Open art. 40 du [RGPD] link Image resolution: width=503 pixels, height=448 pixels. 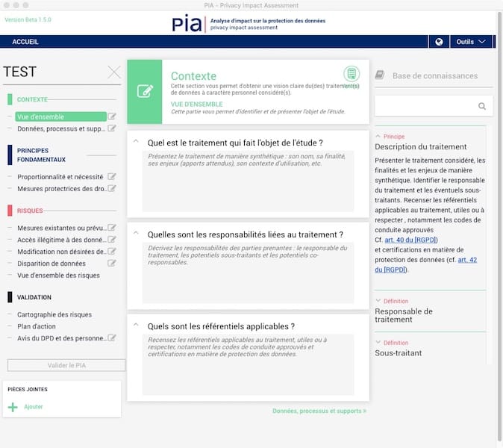click(411, 240)
